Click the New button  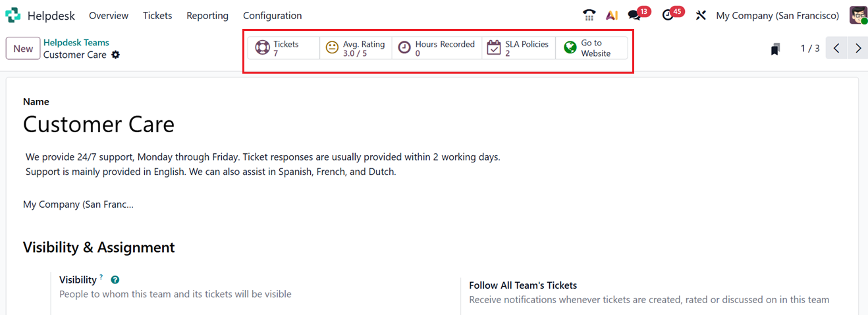23,49
